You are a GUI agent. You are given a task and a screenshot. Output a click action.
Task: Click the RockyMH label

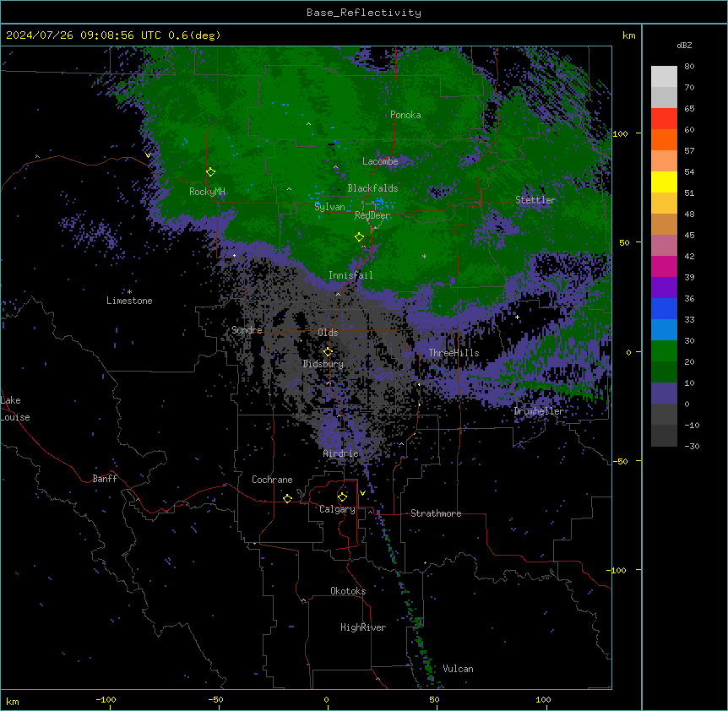click(x=207, y=192)
